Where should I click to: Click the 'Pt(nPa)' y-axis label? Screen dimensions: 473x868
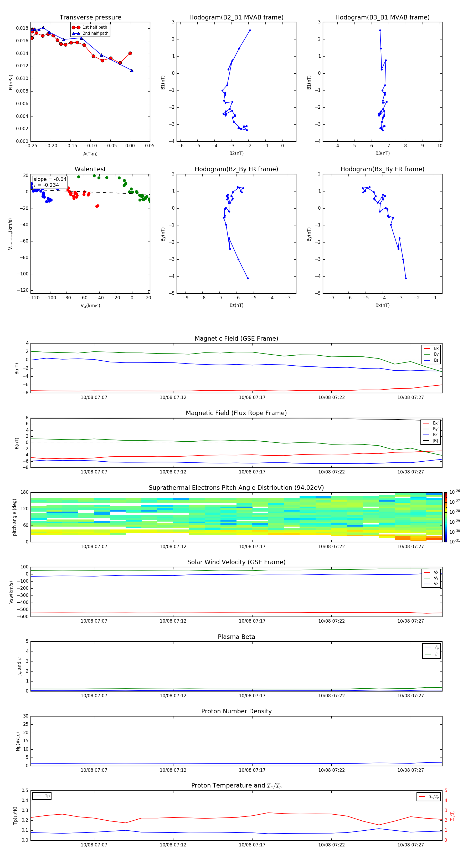pyautogui.click(x=11, y=82)
